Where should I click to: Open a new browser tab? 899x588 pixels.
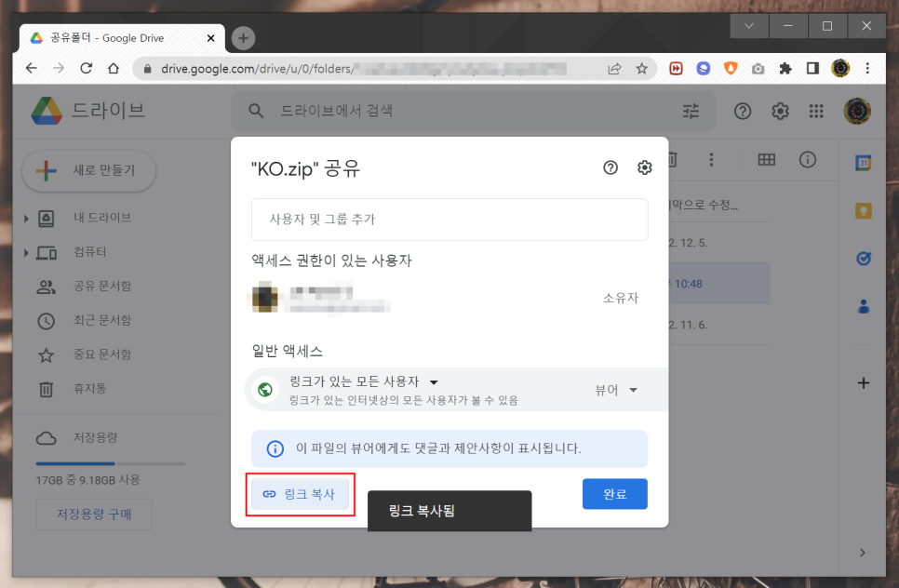tap(243, 38)
